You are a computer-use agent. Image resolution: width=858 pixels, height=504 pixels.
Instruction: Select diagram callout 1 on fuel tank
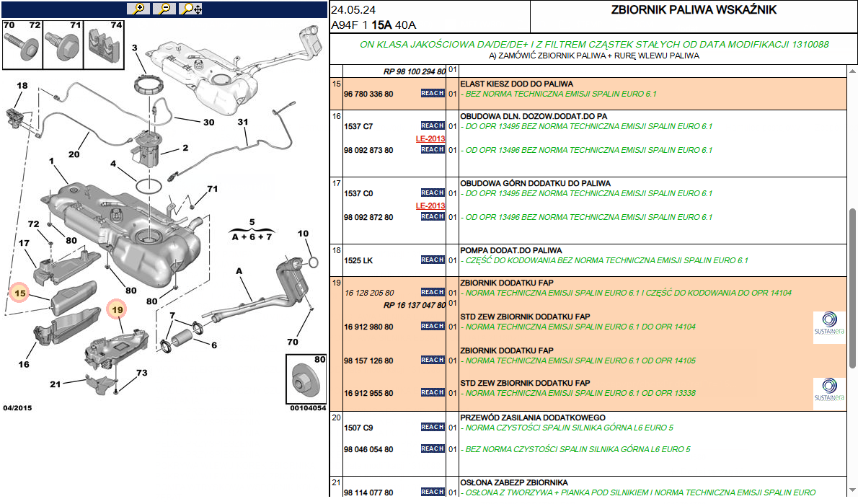(x=51, y=161)
